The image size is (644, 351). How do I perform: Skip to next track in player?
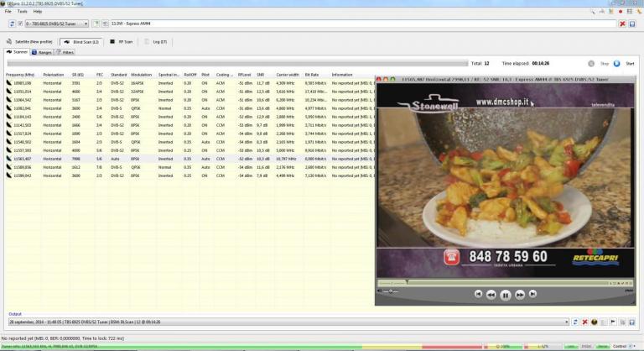pyautogui.click(x=534, y=295)
